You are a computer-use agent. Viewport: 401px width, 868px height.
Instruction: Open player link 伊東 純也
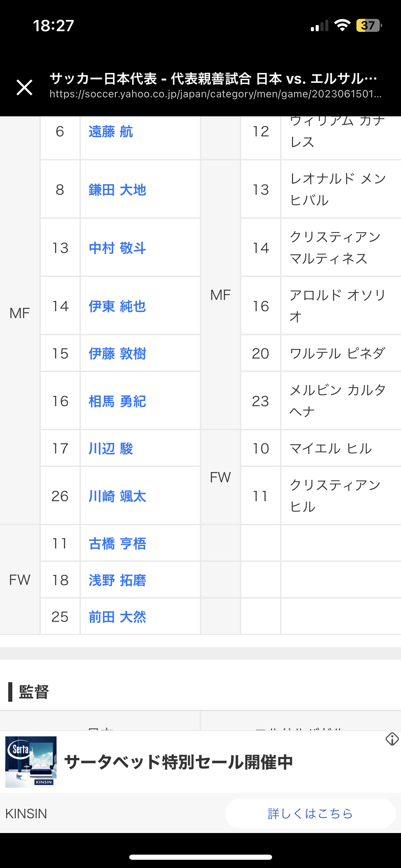tap(117, 306)
